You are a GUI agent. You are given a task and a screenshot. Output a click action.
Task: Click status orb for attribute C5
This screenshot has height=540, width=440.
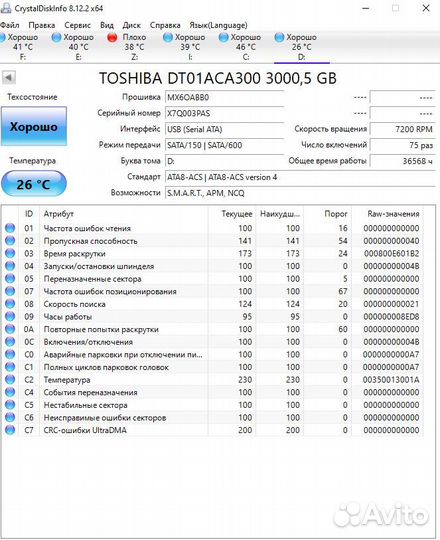pyautogui.click(x=10, y=405)
